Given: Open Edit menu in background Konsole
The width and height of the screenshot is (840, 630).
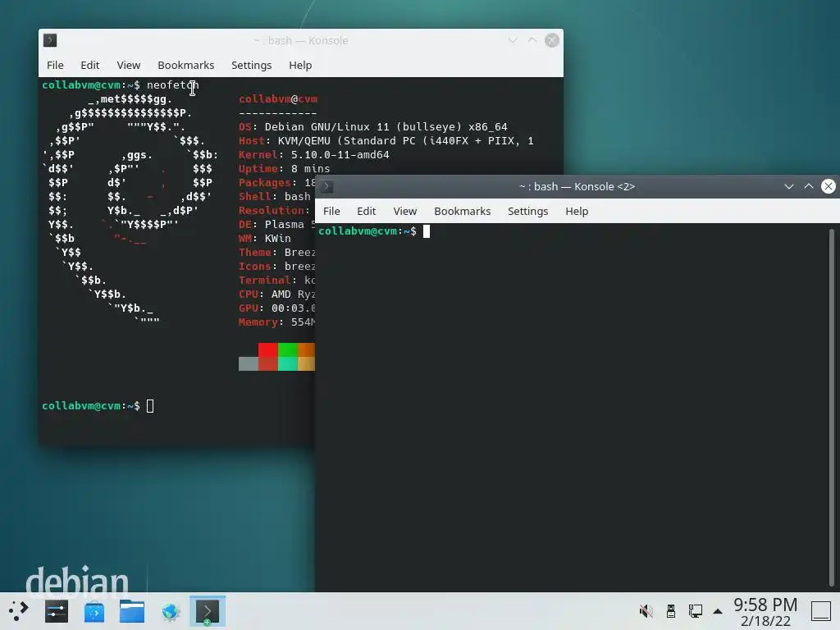Looking at the screenshot, I should [x=90, y=65].
